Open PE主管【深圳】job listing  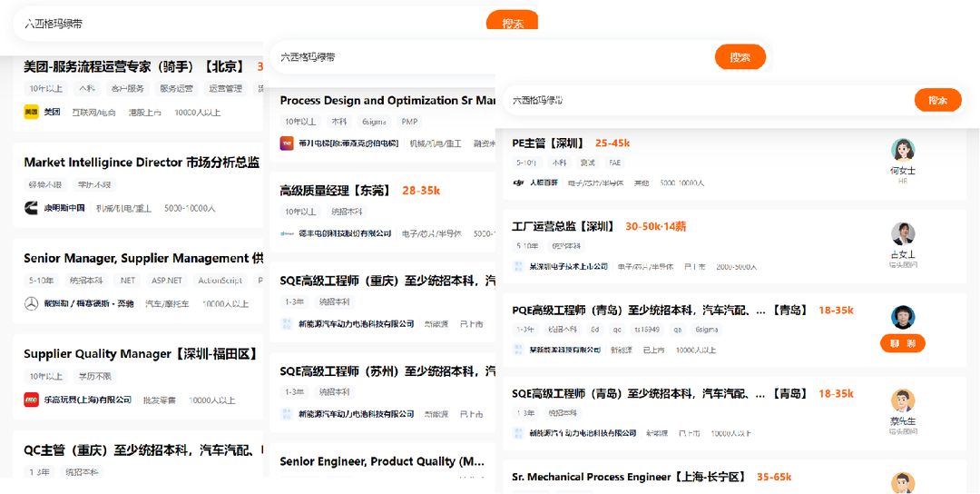pyautogui.click(x=548, y=143)
